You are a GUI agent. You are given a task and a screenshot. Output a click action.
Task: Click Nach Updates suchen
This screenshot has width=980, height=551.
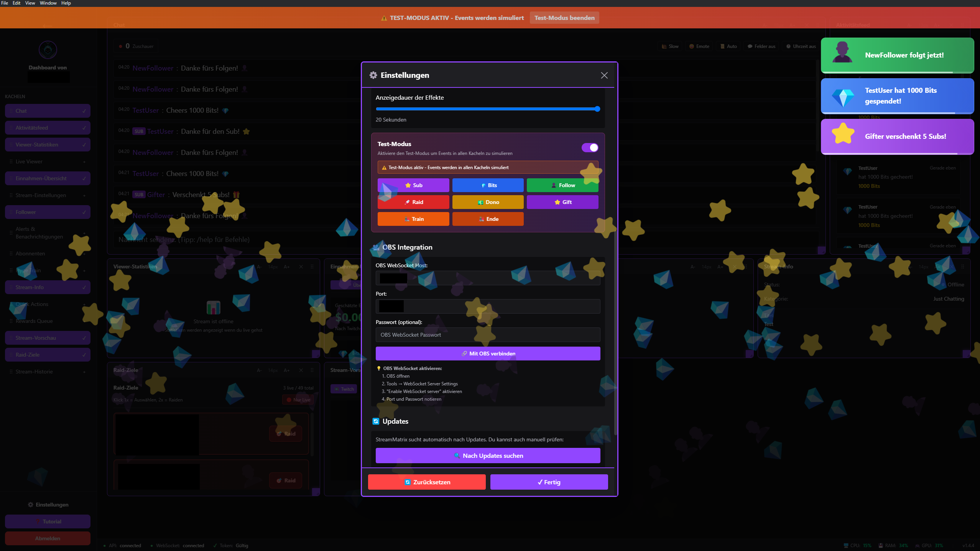488,456
